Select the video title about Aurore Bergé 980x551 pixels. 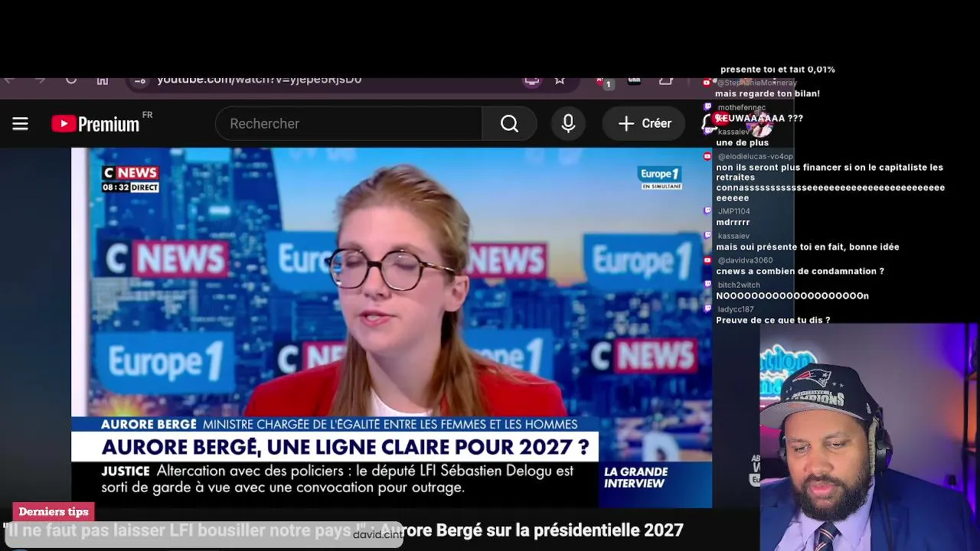[343, 530]
